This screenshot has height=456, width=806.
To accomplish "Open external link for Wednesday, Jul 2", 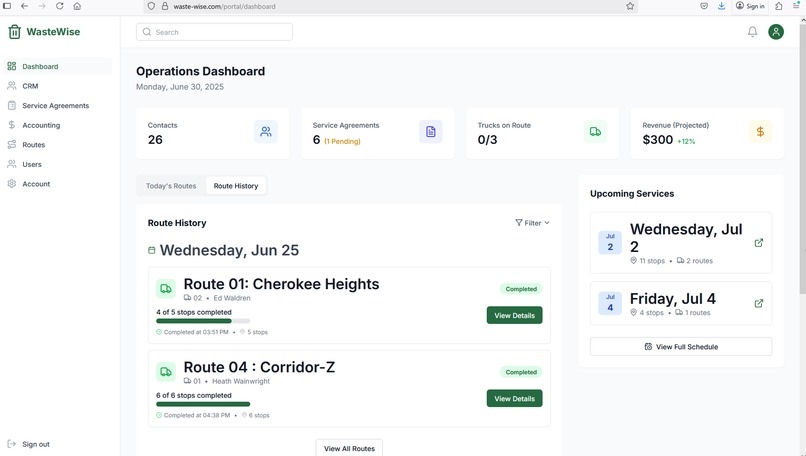I will [759, 243].
